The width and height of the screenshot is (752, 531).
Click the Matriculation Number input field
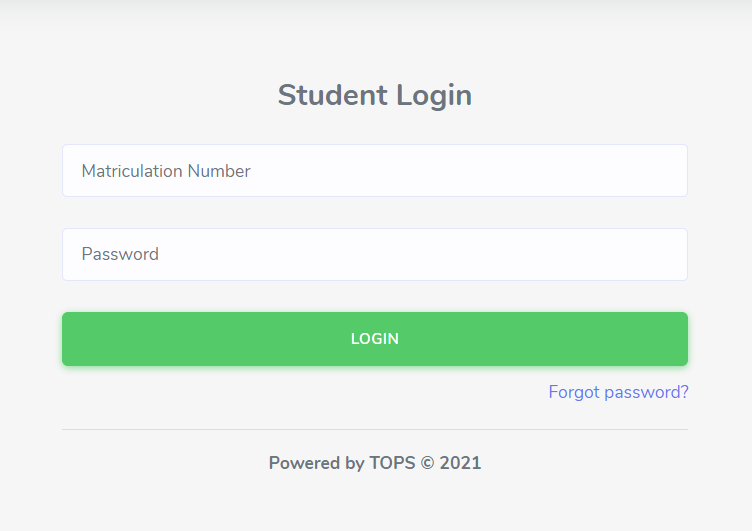click(x=374, y=171)
